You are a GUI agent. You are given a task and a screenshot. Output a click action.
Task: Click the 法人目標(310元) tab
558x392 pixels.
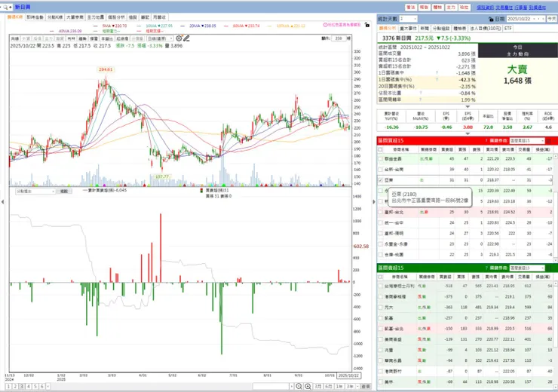(486, 28)
